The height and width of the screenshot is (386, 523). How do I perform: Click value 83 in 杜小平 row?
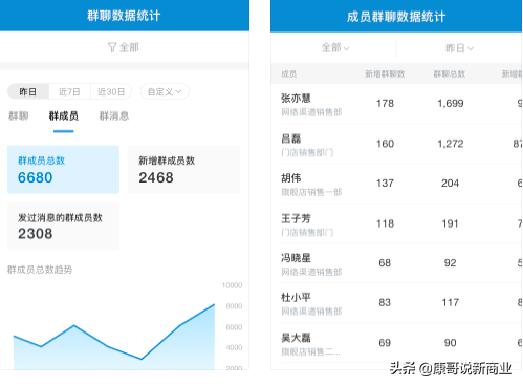[385, 302]
